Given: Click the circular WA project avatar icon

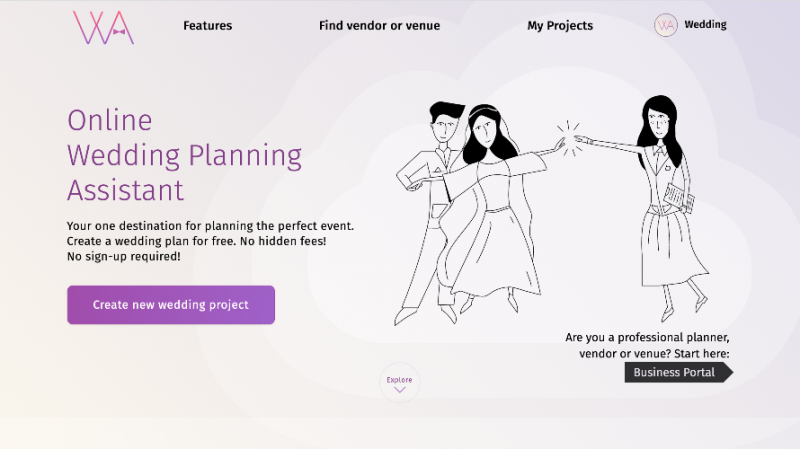Looking at the screenshot, I should 666,25.
